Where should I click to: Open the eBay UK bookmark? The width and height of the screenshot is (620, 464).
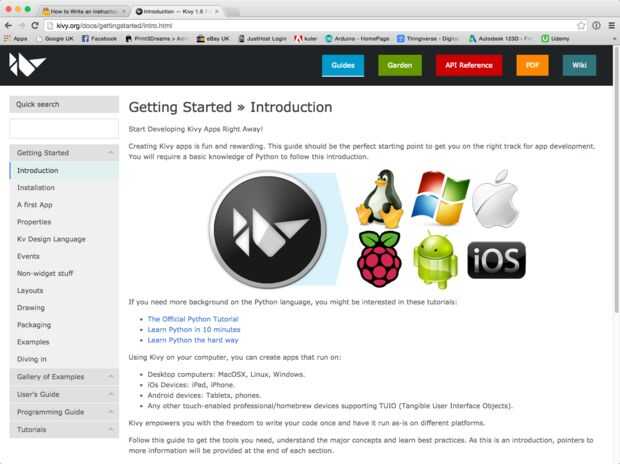click(x=213, y=39)
